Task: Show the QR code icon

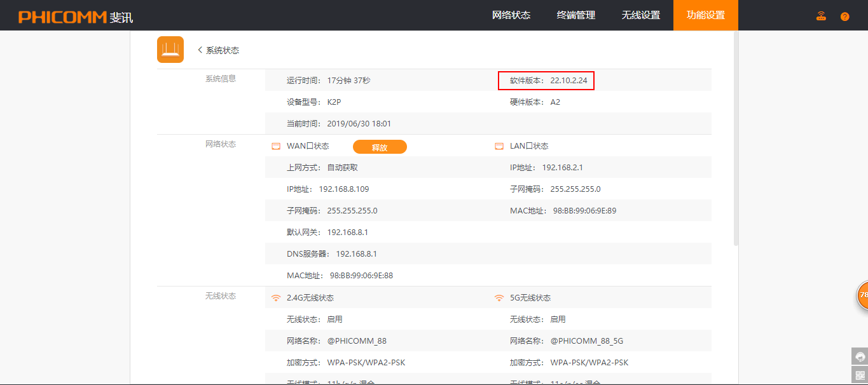Action: point(860,375)
